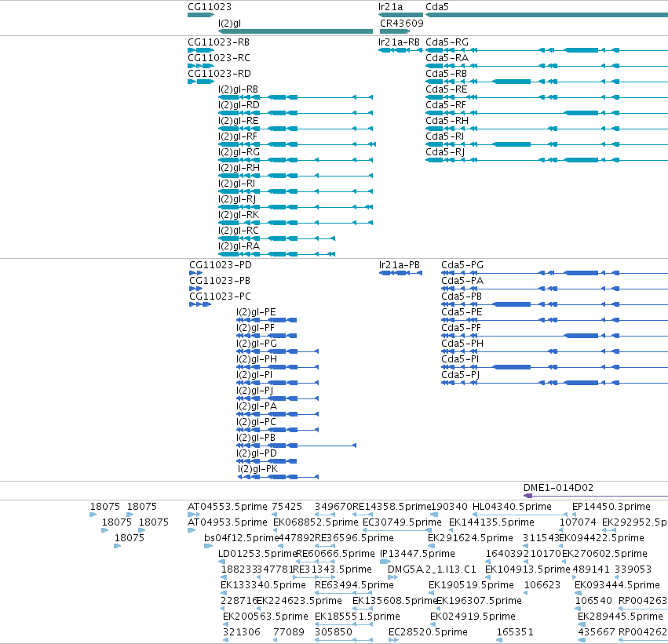Screen dimensions: 668x644
Task: Select protein l(2)gl-PF
Action: [267, 336]
